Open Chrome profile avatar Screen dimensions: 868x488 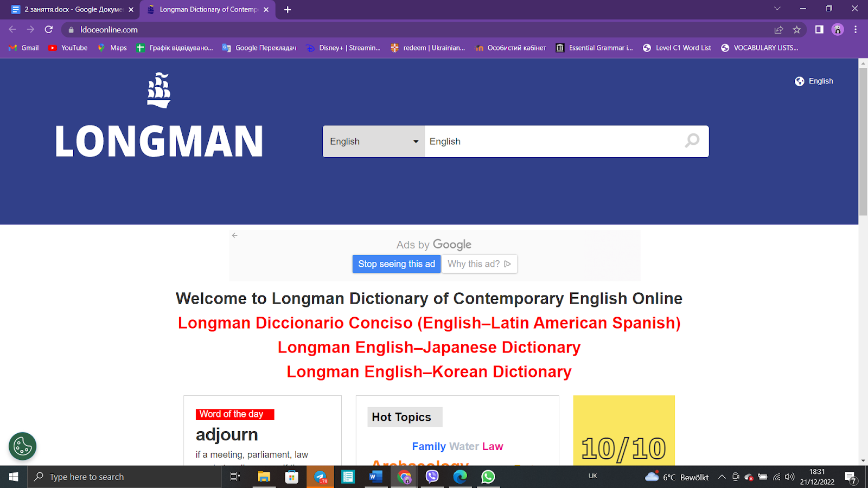[x=838, y=29]
